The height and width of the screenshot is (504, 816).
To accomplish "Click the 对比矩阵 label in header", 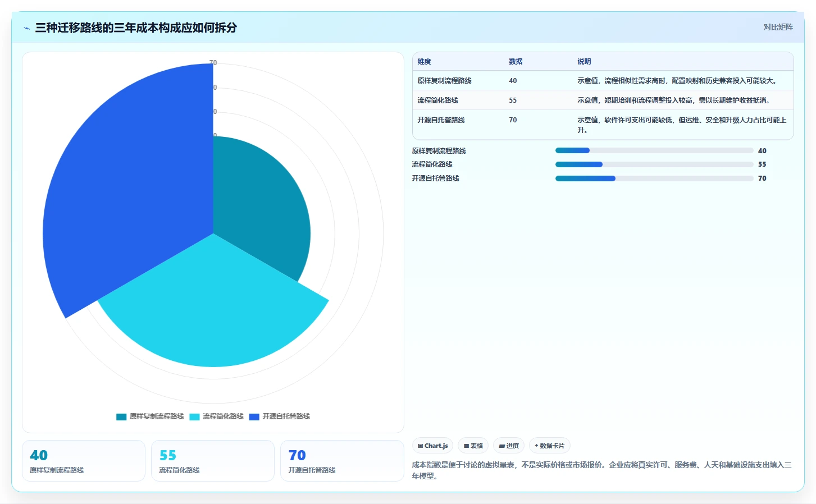I will 778,27.
